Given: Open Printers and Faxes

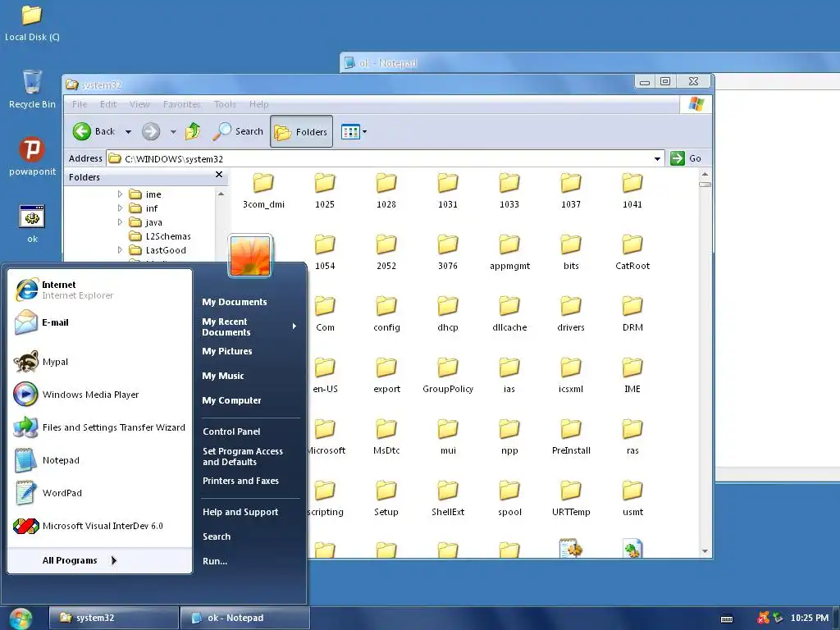Looking at the screenshot, I should point(240,481).
